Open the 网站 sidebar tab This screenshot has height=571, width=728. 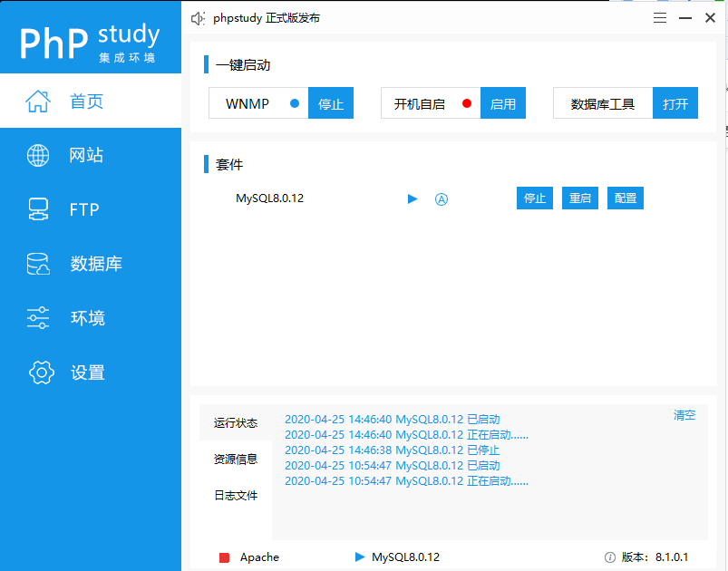tap(91, 155)
